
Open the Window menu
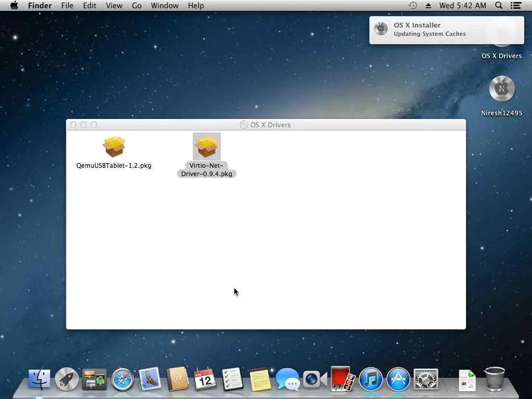point(165,5)
